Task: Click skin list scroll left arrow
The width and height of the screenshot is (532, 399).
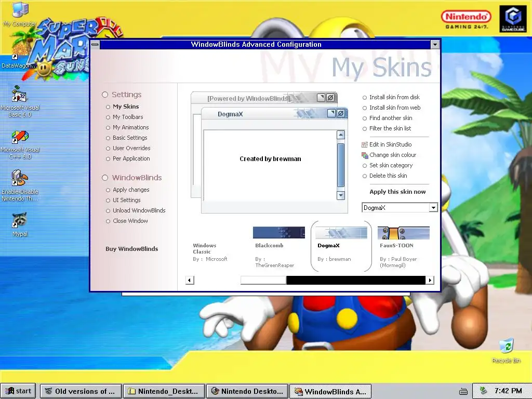Action: [190, 280]
